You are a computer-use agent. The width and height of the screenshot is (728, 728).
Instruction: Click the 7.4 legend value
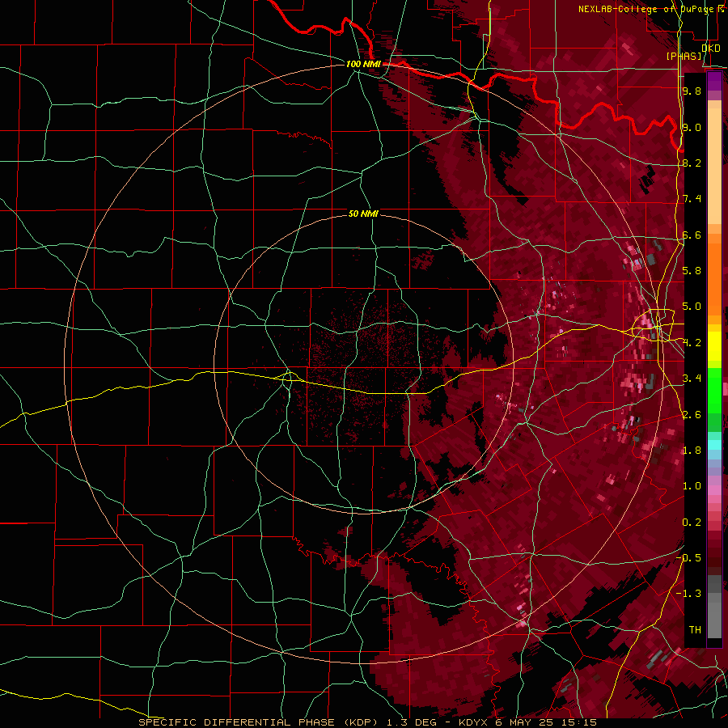(x=692, y=199)
